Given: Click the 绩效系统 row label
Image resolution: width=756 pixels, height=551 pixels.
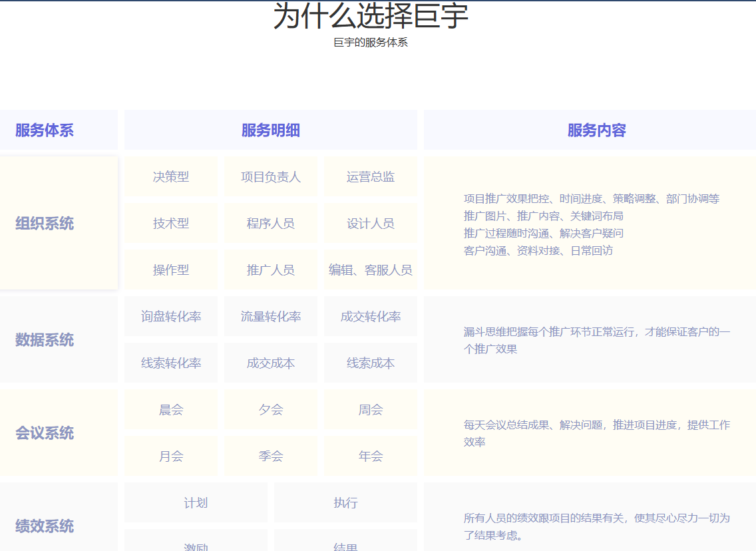Looking at the screenshot, I should pyautogui.click(x=59, y=517).
